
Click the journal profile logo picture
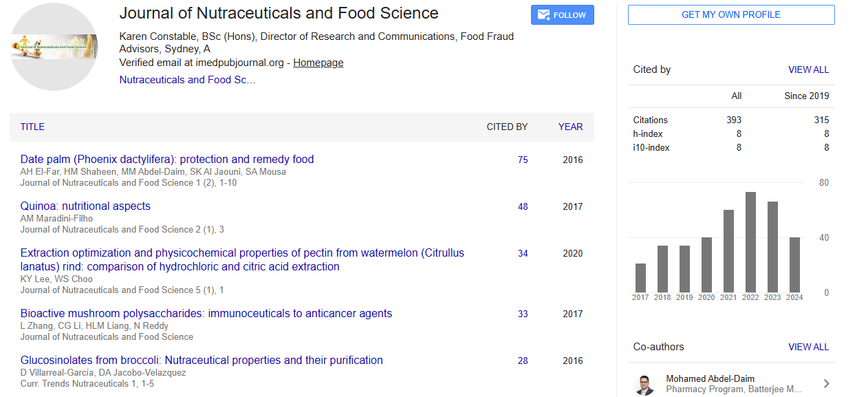[x=54, y=47]
